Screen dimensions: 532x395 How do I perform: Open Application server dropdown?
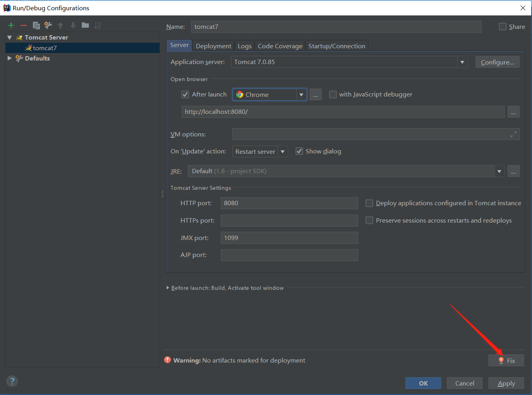[x=462, y=62]
